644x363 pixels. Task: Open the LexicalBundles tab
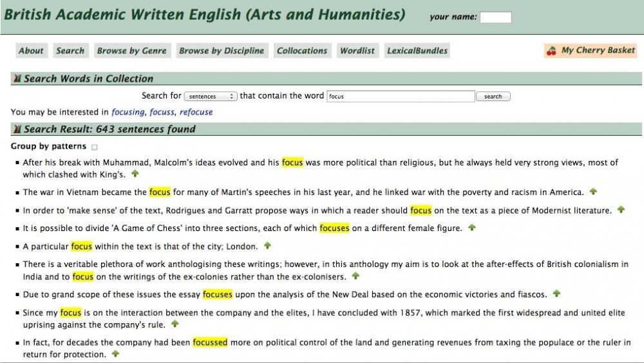[x=417, y=50]
